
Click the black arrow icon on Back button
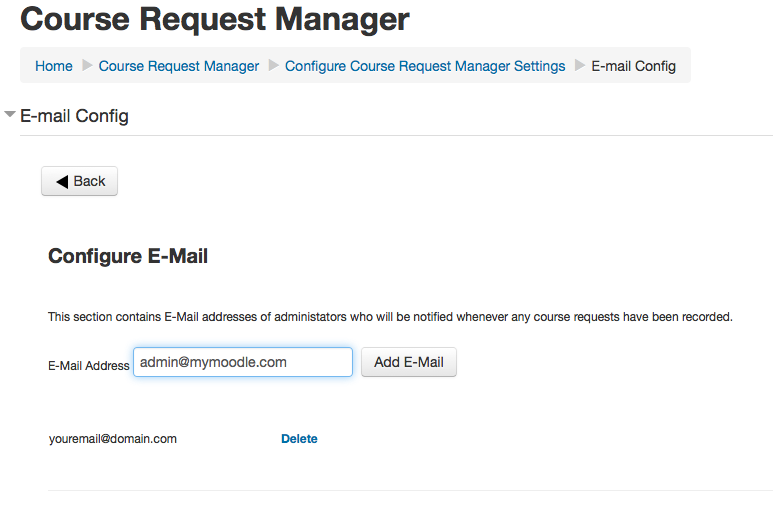62,181
